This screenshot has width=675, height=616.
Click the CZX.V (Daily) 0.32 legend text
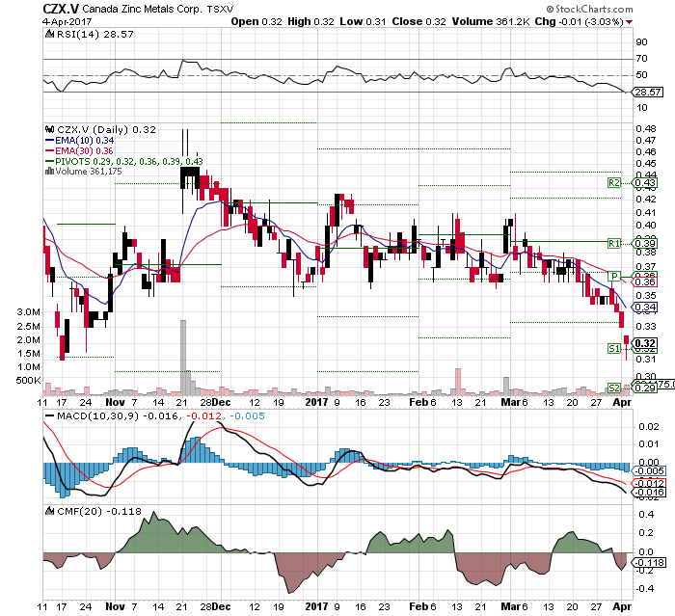coord(106,129)
